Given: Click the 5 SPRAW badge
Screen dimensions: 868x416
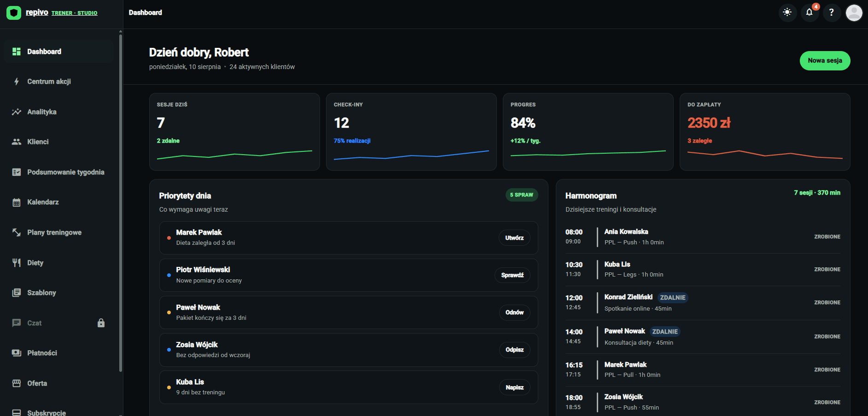Looking at the screenshot, I should pos(522,195).
